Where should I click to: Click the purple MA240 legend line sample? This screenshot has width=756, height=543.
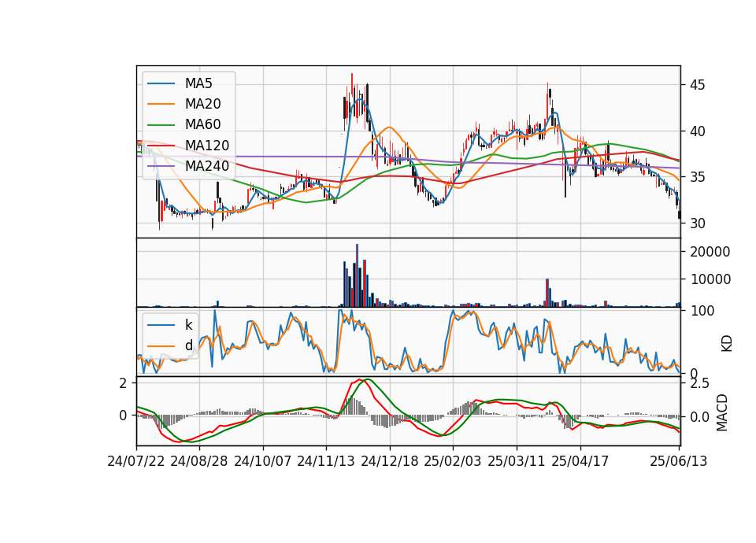[161, 166]
